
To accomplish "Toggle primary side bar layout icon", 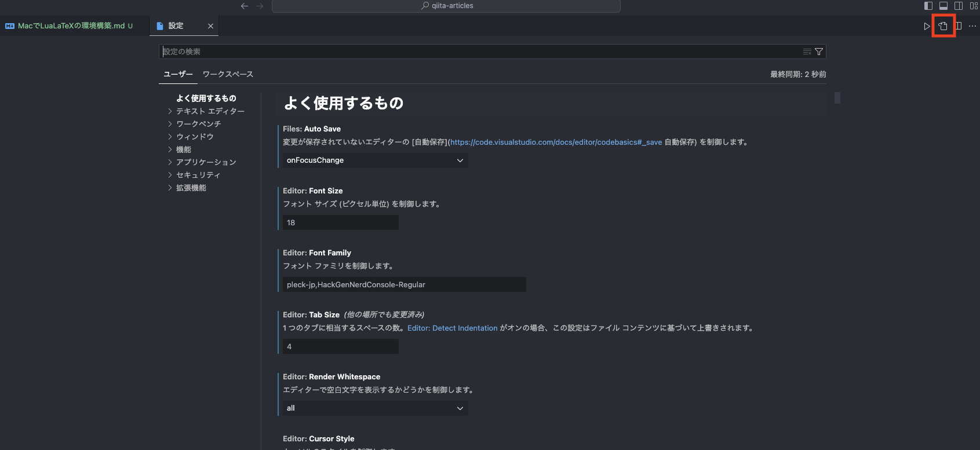I will [928, 6].
